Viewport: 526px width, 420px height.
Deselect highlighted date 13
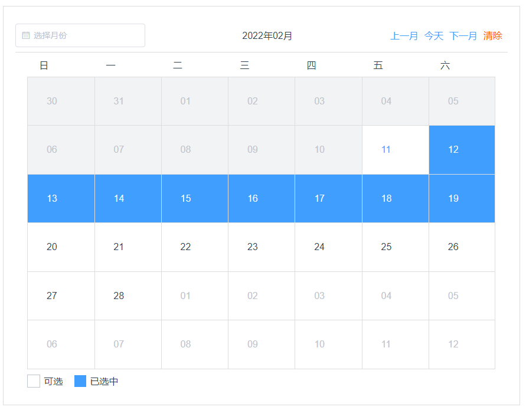pos(61,198)
